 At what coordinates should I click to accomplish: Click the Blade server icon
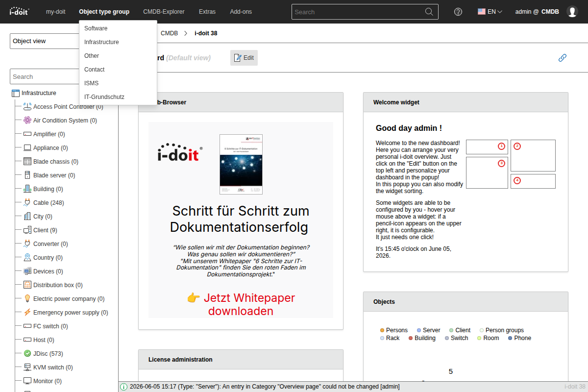point(27,175)
